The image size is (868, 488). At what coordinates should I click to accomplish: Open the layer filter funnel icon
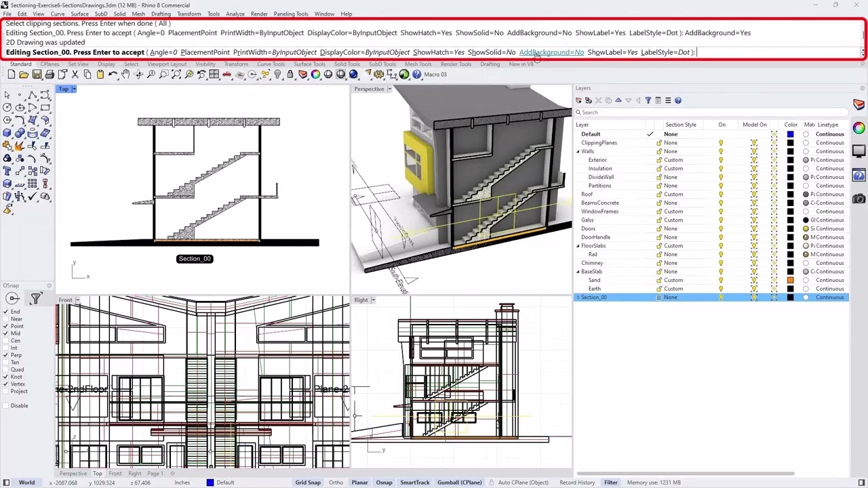pos(648,100)
